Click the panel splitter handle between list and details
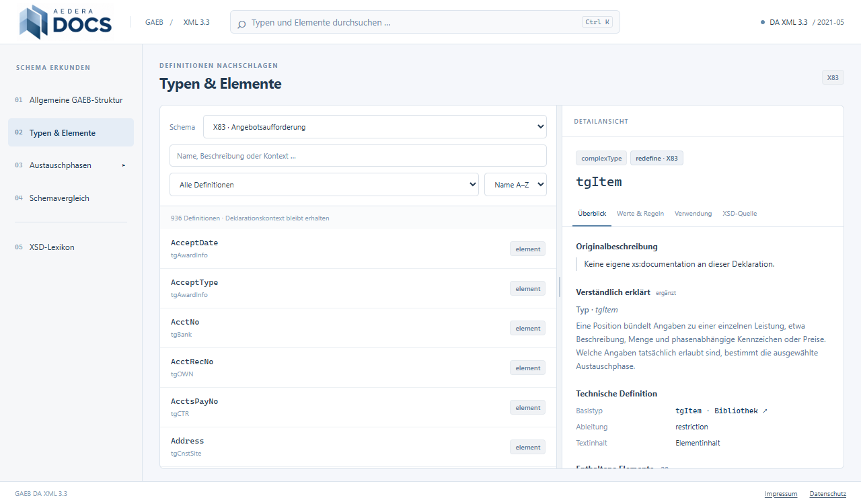This screenshot has height=504, width=861. tap(559, 287)
